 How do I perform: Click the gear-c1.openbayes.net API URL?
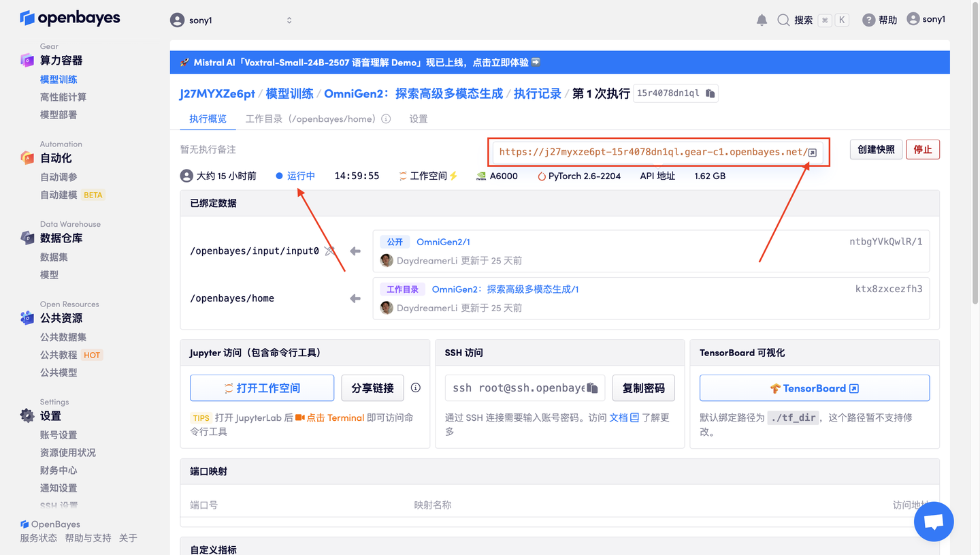653,152
